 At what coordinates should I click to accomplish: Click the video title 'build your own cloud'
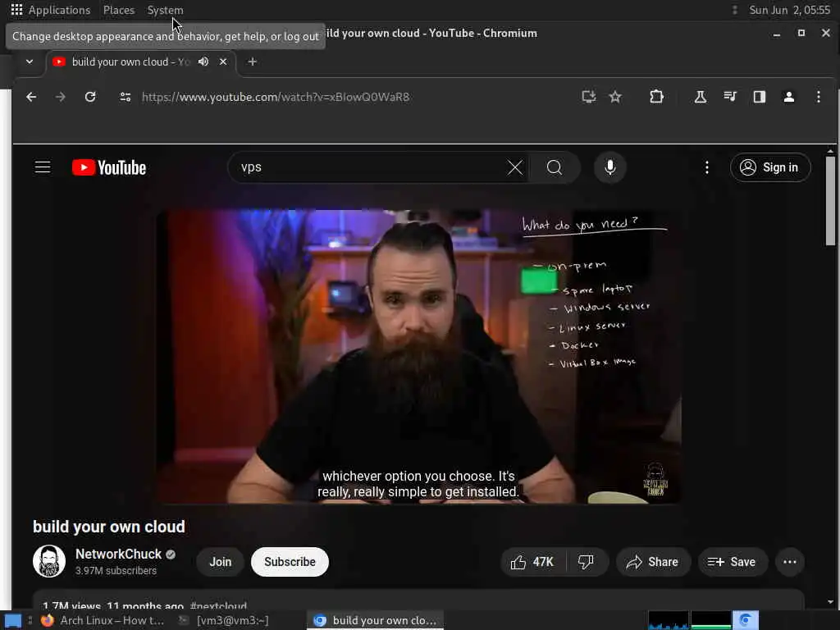(109, 527)
